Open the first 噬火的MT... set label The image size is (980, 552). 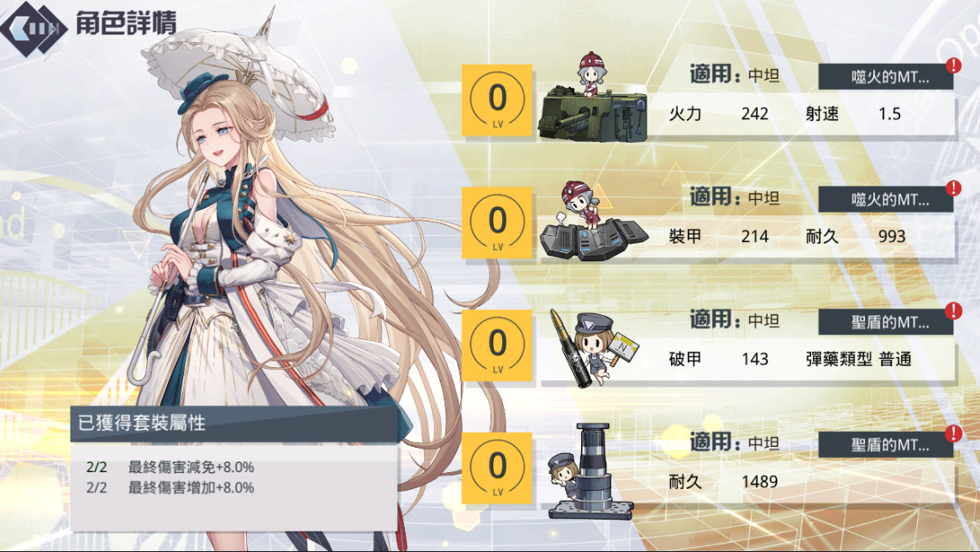tap(886, 77)
